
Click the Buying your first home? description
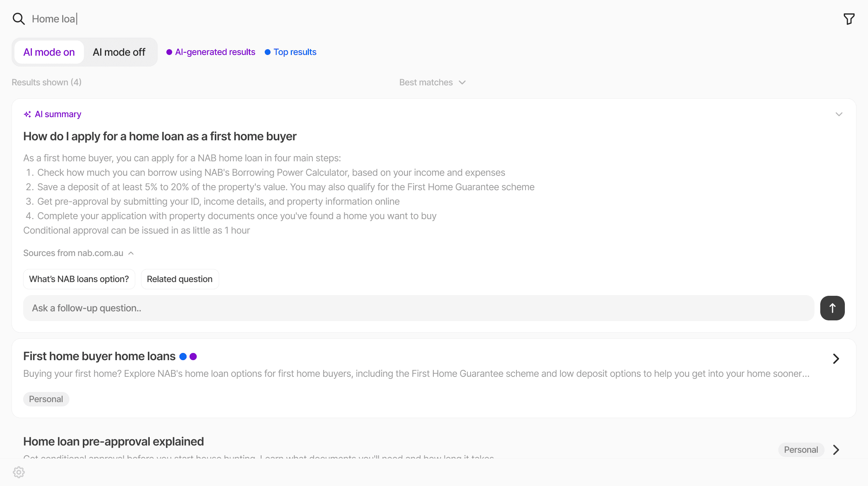417,374
